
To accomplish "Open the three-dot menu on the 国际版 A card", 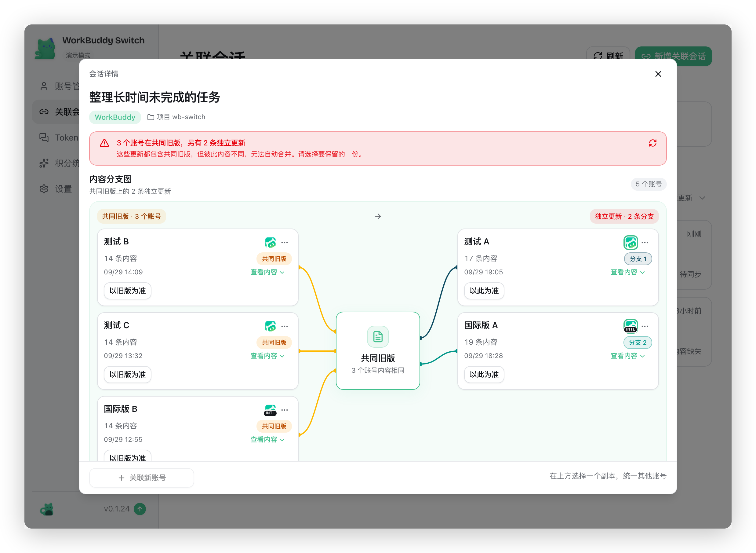I will point(645,326).
